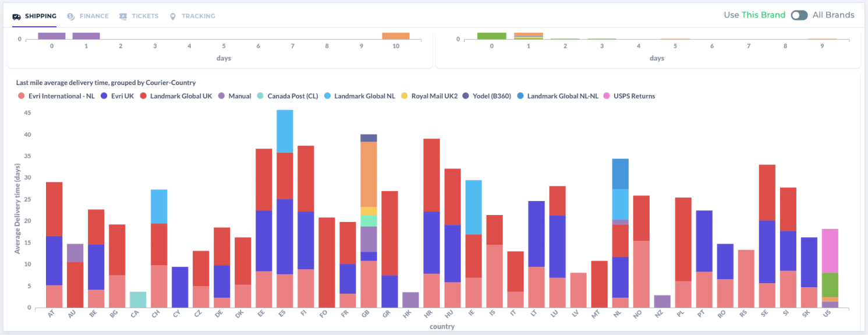The height and width of the screenshot is (335, 868).
Task: Click the Finance coin icon
Action: pyautogui.click(x=71, y=16)
